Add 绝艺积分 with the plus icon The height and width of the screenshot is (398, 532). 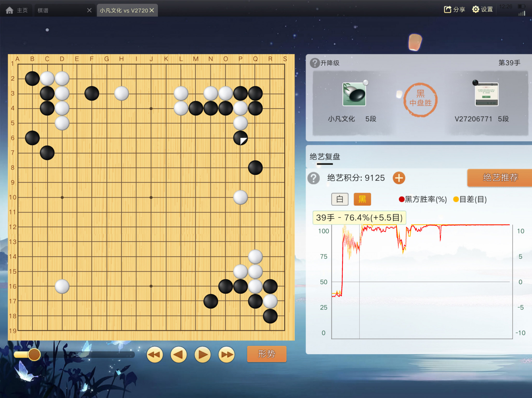click(399, 178)
